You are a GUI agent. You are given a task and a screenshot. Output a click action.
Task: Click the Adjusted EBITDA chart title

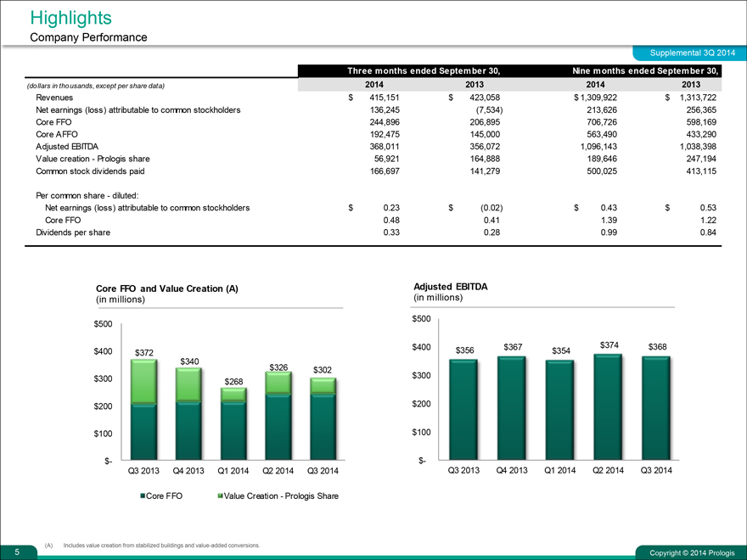450,286
